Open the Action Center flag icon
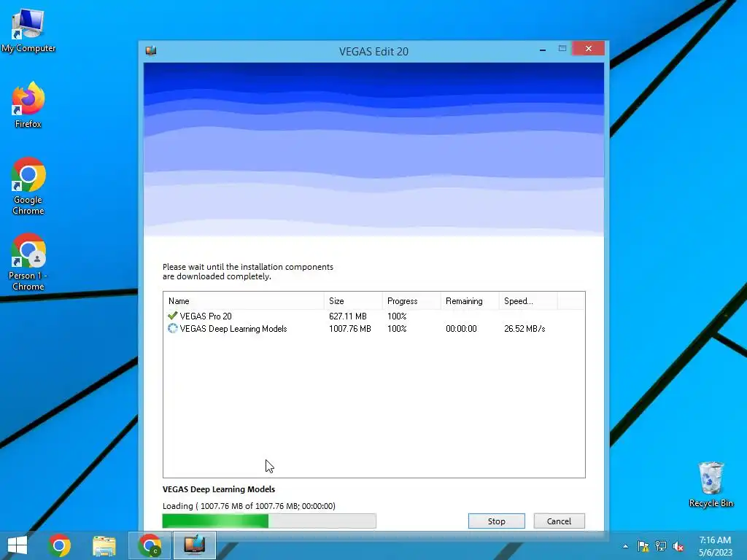 tap(643, 546)
